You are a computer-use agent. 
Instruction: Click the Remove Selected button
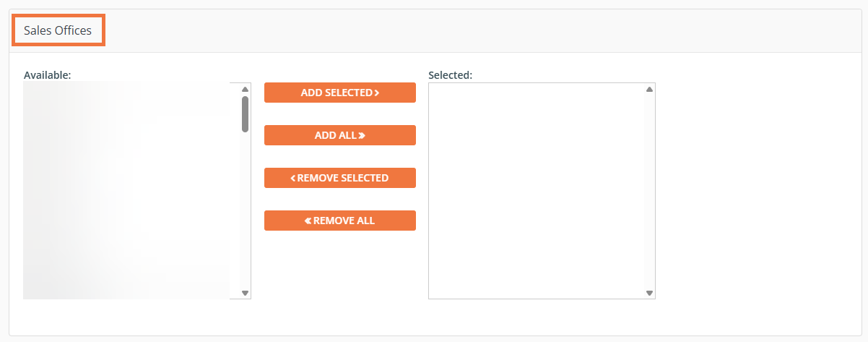point(340,178)
